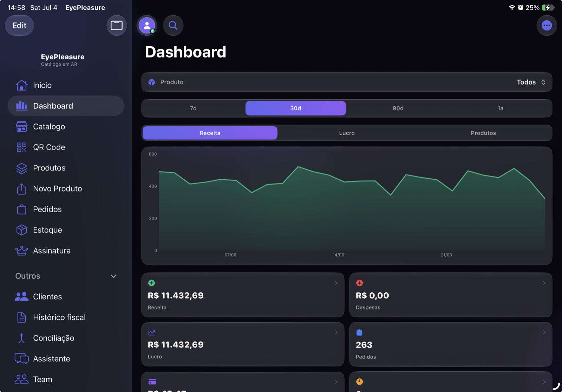Click the purple credit card icon
Viewport: 562px width, 392px height.
click(152, 382)
